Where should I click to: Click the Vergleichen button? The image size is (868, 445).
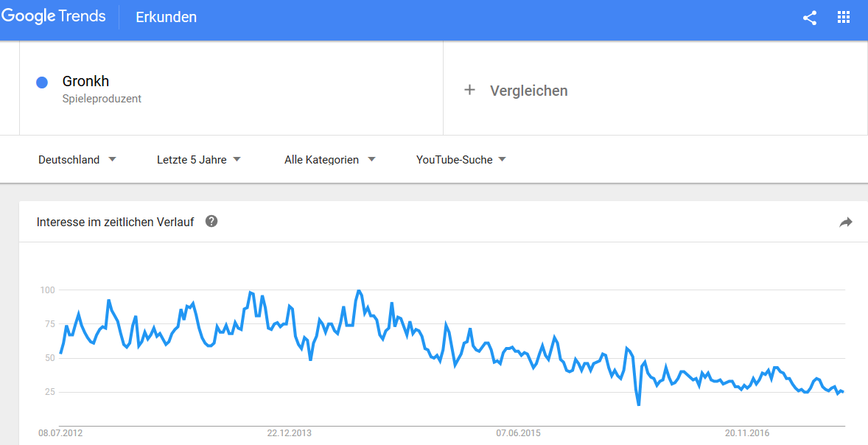[x=528, y=91]
